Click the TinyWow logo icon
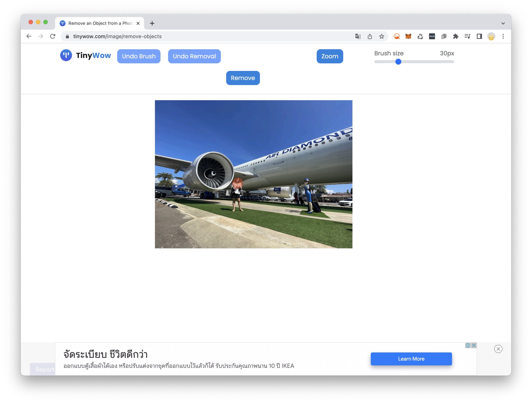Screen dimensions: 532x403 click(66, 56)
